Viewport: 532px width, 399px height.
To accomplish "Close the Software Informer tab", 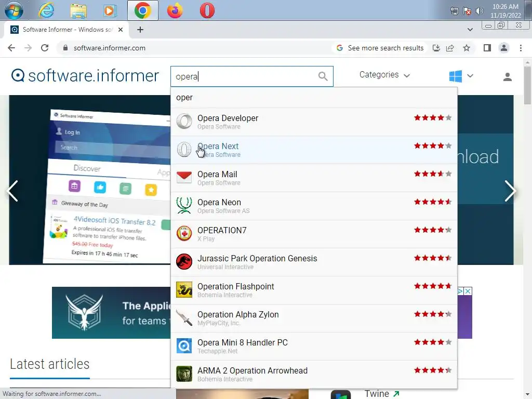I will point(121,30).
